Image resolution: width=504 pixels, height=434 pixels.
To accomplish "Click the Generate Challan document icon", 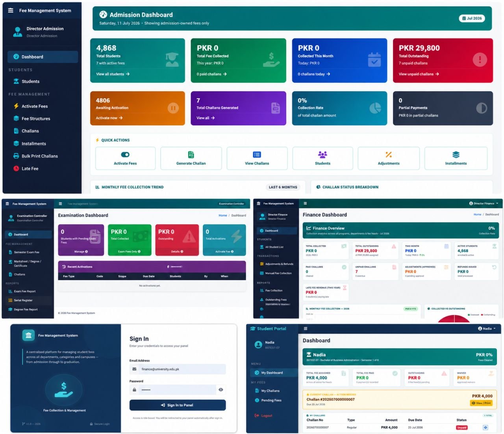I will (x=191, y=155).
